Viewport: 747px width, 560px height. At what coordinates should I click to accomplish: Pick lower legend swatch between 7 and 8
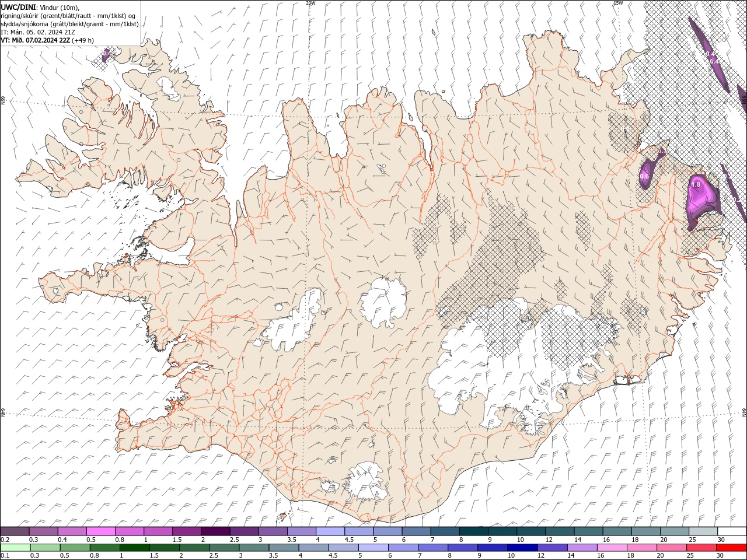[x=433, y=548]
